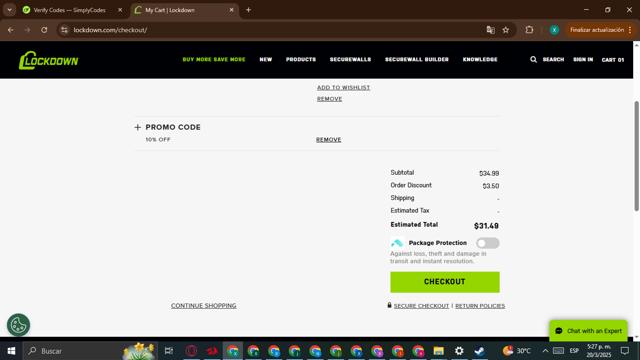
Task: Click Add to Wishlist link
Action: pos(343,87)
